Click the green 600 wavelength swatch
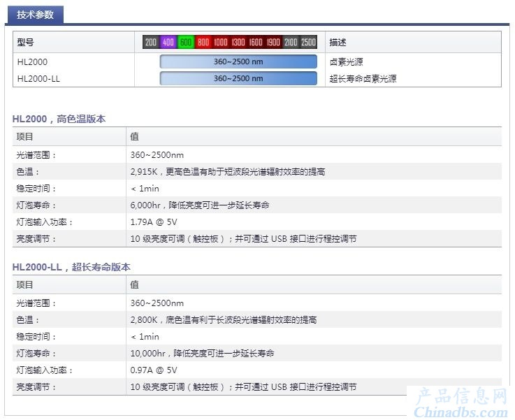The image size is (515, 420). tap(186, 42)
